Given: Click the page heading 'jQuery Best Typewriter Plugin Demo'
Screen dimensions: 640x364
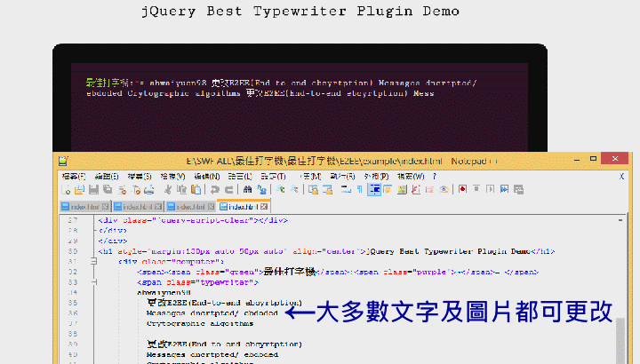Looking at the screenshot, I should point(300,11).
